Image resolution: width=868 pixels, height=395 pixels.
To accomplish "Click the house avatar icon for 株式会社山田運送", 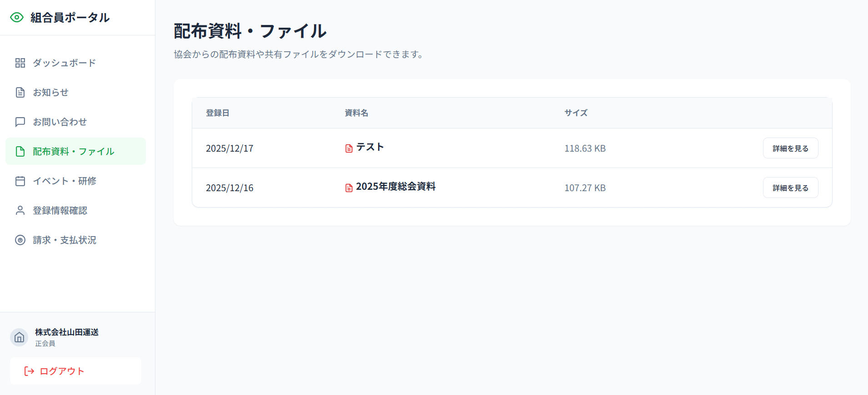I will point(19,337).
